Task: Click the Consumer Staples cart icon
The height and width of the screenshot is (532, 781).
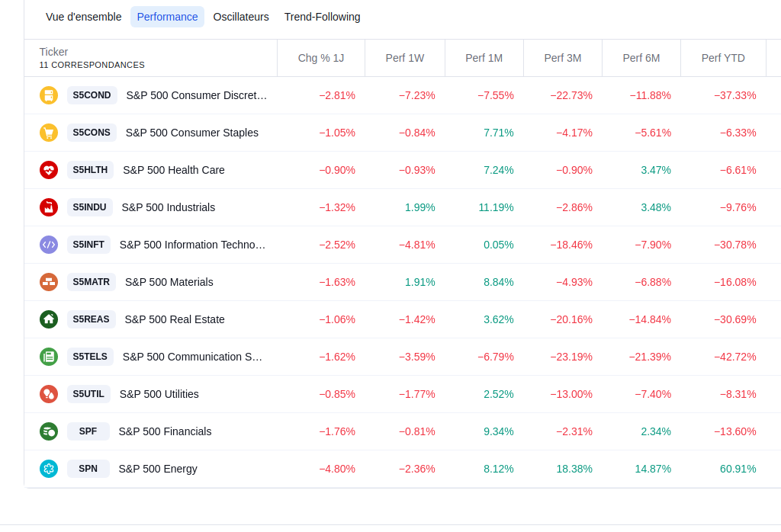Action: click(x=49, y=133)
